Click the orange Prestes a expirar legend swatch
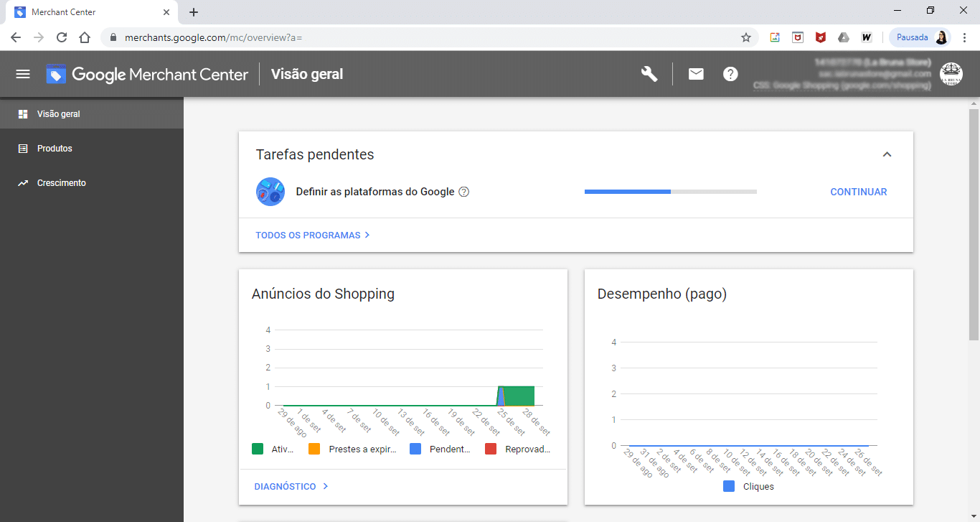980x522 pixels. pyautogui.click(x=314, y=449)
